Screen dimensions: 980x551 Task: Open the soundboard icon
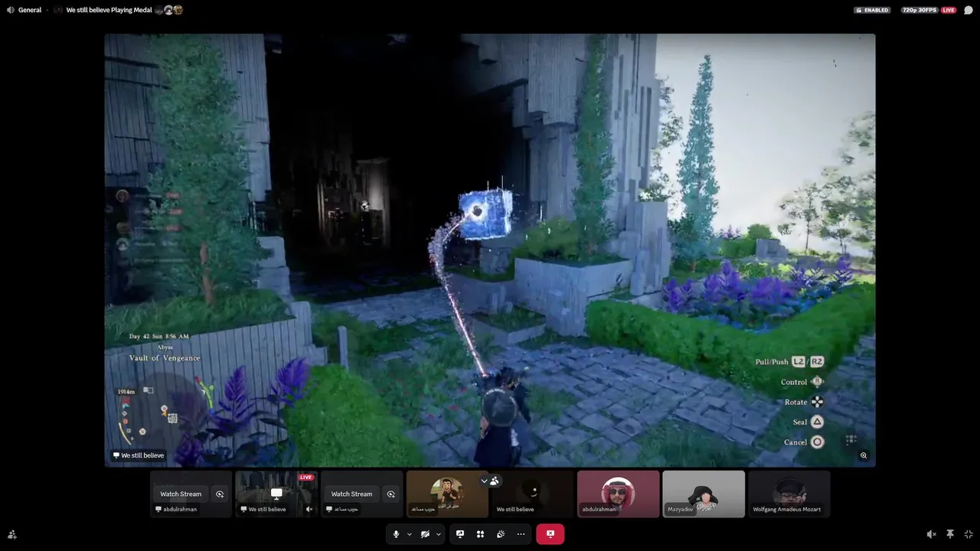point(501,534)
